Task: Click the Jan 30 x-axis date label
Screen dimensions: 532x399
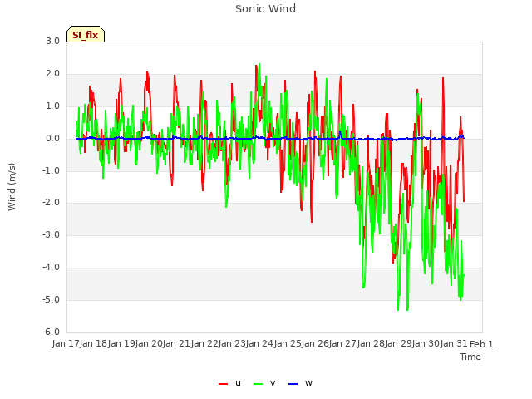Action: tap(426, 344)
